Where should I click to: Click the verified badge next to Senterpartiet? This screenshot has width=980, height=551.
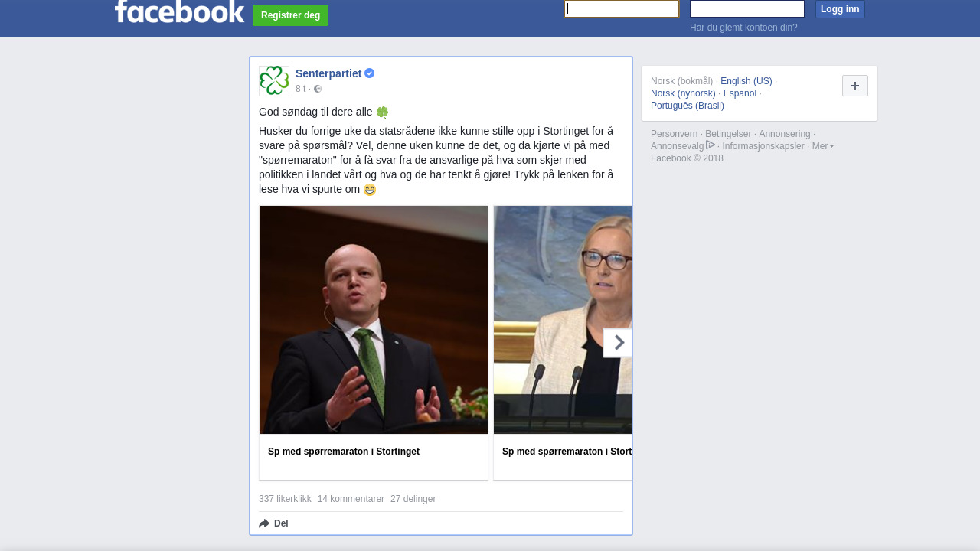coord(369,73)
